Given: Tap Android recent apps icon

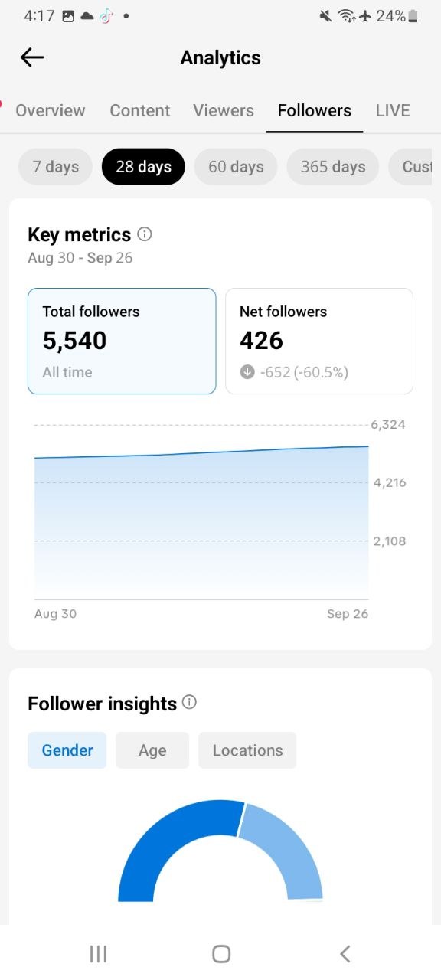Looking at the screenshot, I should coord(98,953).
